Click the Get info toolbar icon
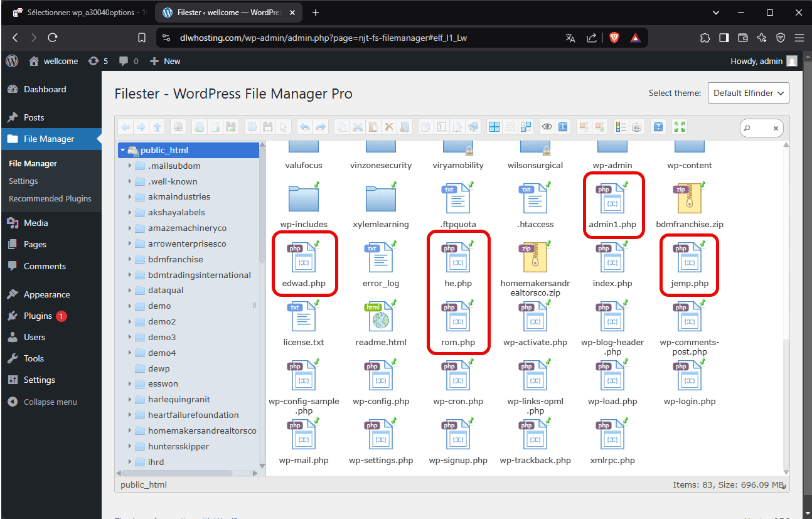This screenshot has height=519, width=812. pyautogui.click(x=563, y=127)
